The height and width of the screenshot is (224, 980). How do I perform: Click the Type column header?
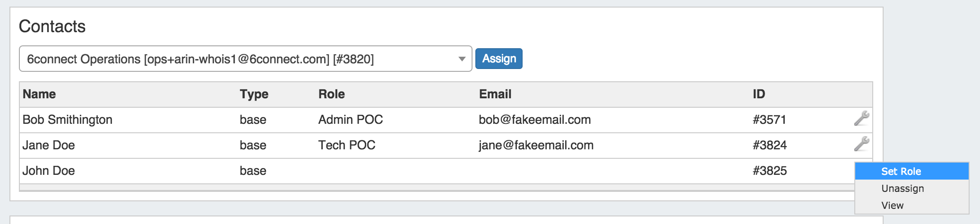[x=254, y=94]
